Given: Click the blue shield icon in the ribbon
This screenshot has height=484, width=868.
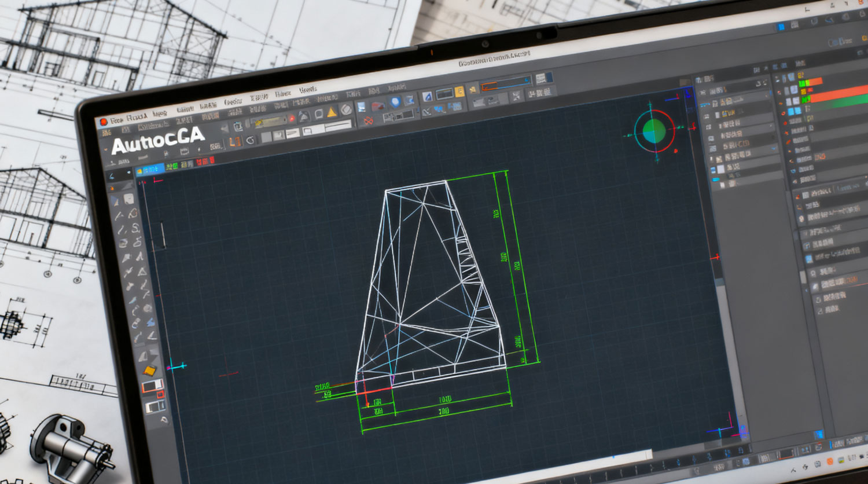Looking at the screenshot, I should click(395, 102).
